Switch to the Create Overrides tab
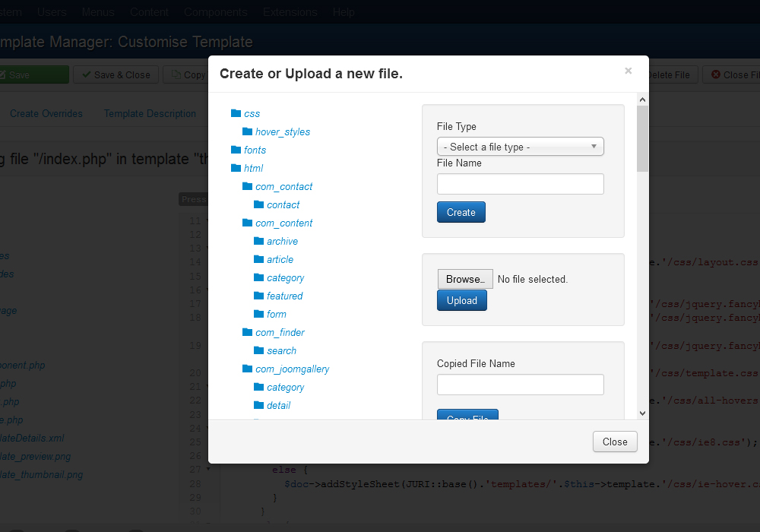The image size is (760, 532). [x=46, y=113]
